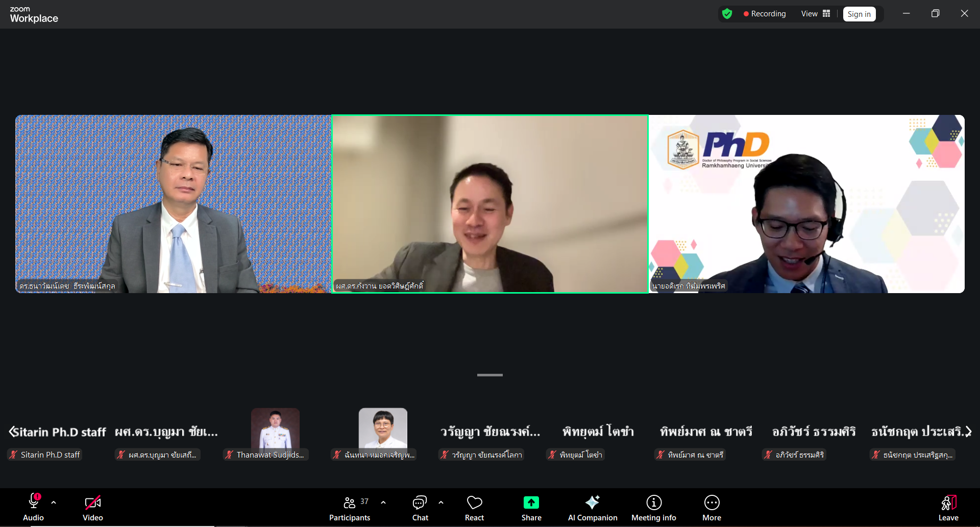Click the green encryption shield icon

727,14
